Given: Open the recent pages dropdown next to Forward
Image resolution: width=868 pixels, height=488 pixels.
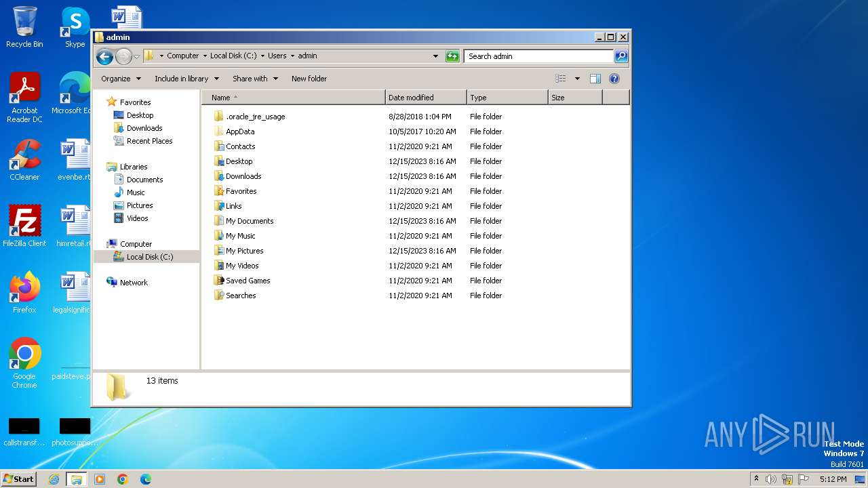Looking at the screenshot, I should [136, 56].
